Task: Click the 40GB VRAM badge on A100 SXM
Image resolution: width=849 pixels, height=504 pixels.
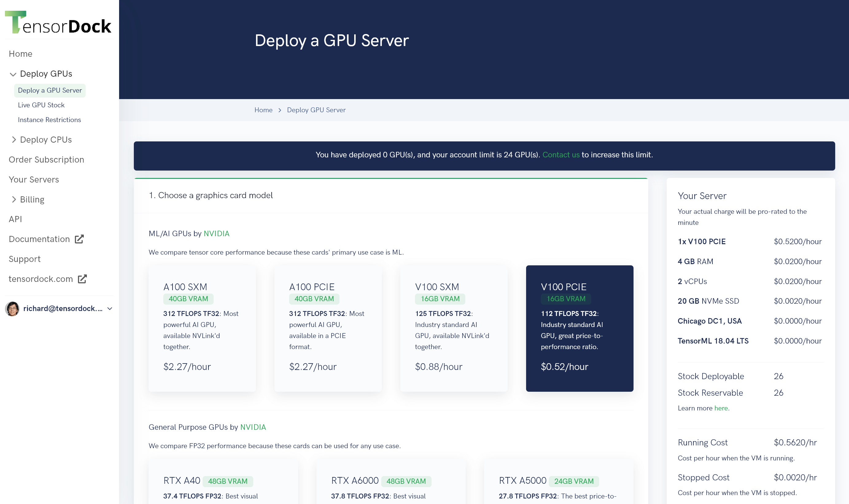Action: point(188,299)
